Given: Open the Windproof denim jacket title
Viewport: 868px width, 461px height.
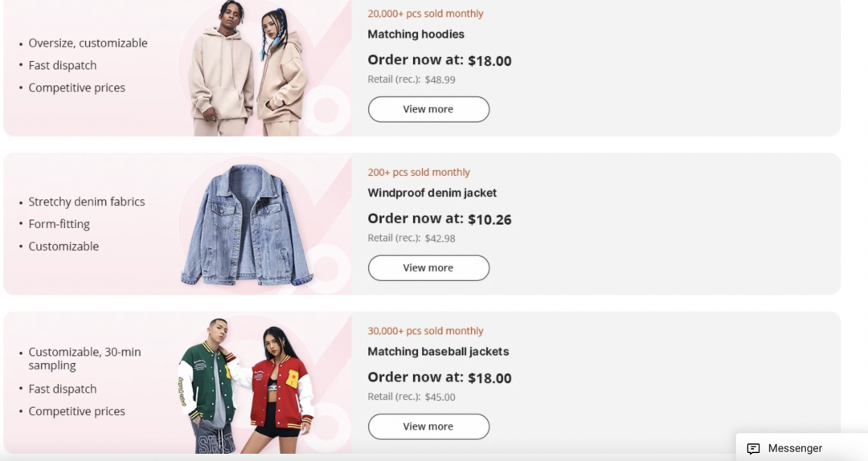Looking at the screenshot, I should pos(432,193).
